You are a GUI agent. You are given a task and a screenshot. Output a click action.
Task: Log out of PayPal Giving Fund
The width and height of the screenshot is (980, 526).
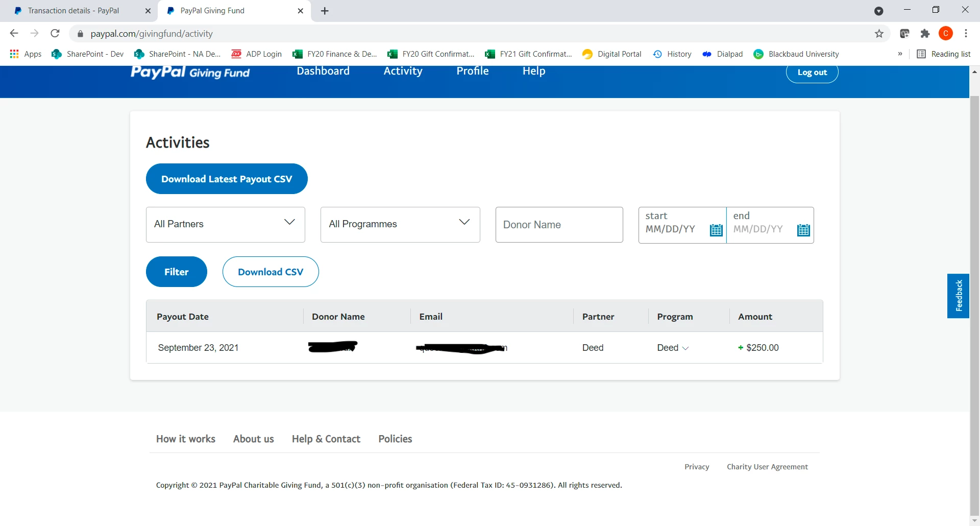click(x=812, y=73)
